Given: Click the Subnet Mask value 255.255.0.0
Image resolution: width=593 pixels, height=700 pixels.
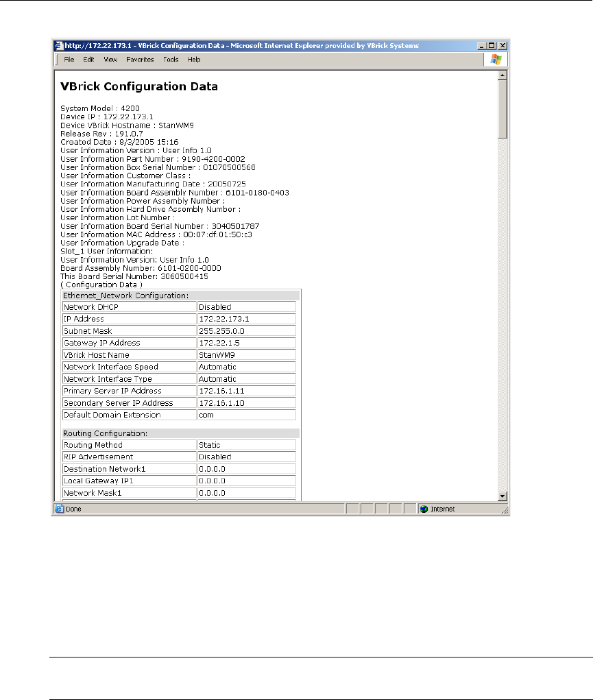Looking at the screenshot, I should [x=247, y=331].
